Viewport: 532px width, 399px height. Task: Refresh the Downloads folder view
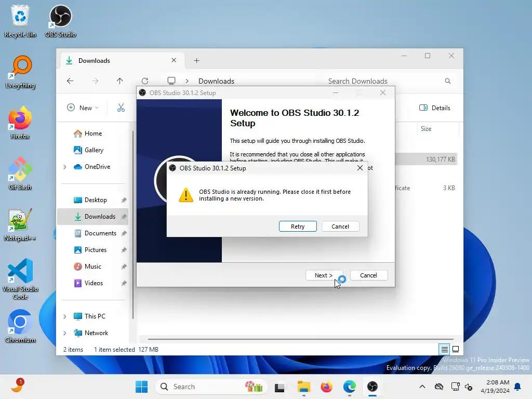click(x=145, y=81)
